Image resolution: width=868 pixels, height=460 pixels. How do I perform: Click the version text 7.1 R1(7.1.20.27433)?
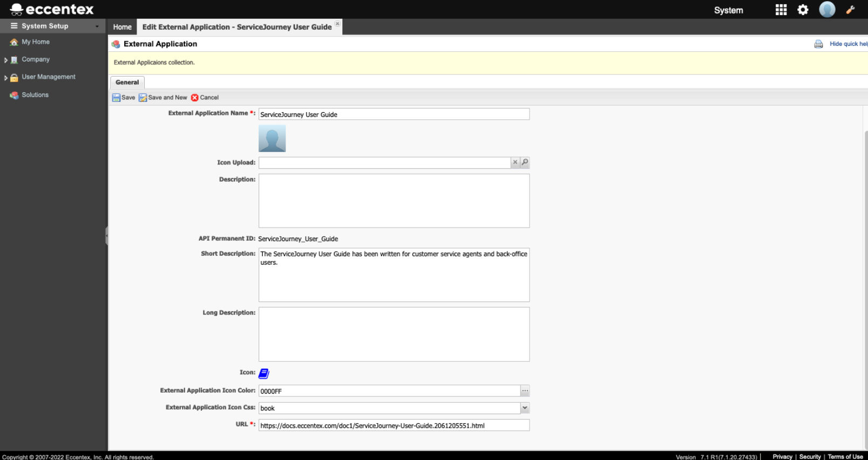coord(729,457)
